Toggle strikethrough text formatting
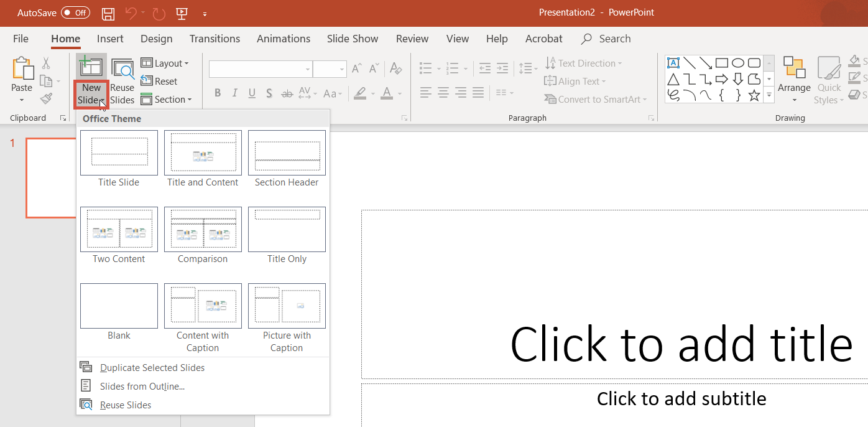The width and height of the screenshot is (868, 427). point(287,93)
